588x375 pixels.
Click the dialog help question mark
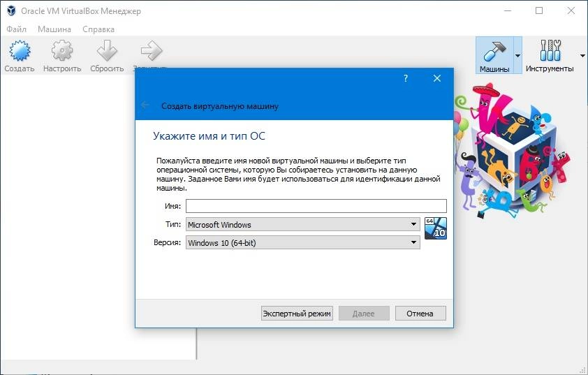(405, 78)
